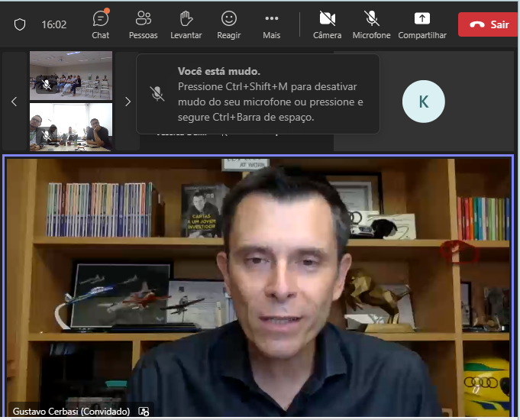Click the K participant avatar
Screen dimensions: 520x420
point(424,102)
